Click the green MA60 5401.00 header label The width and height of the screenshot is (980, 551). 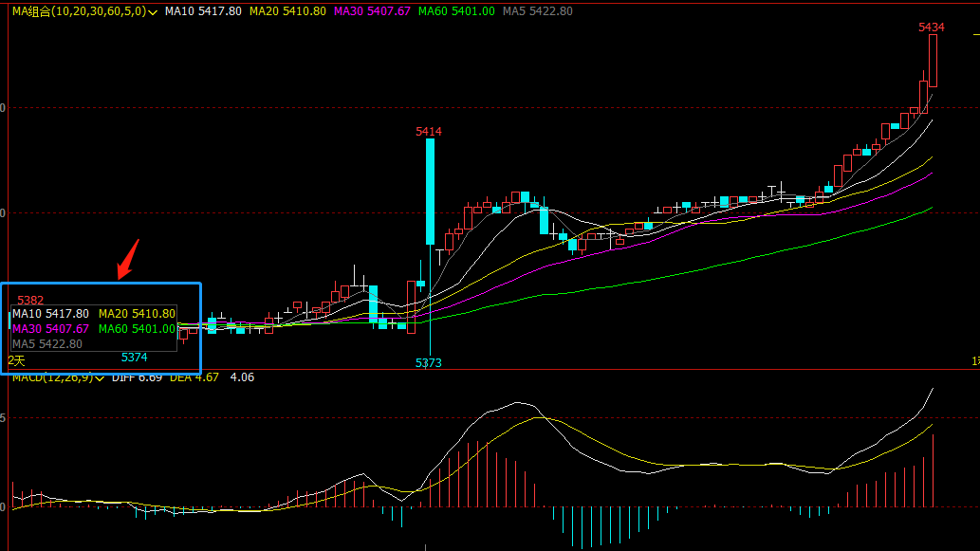[x=456, y=11]
